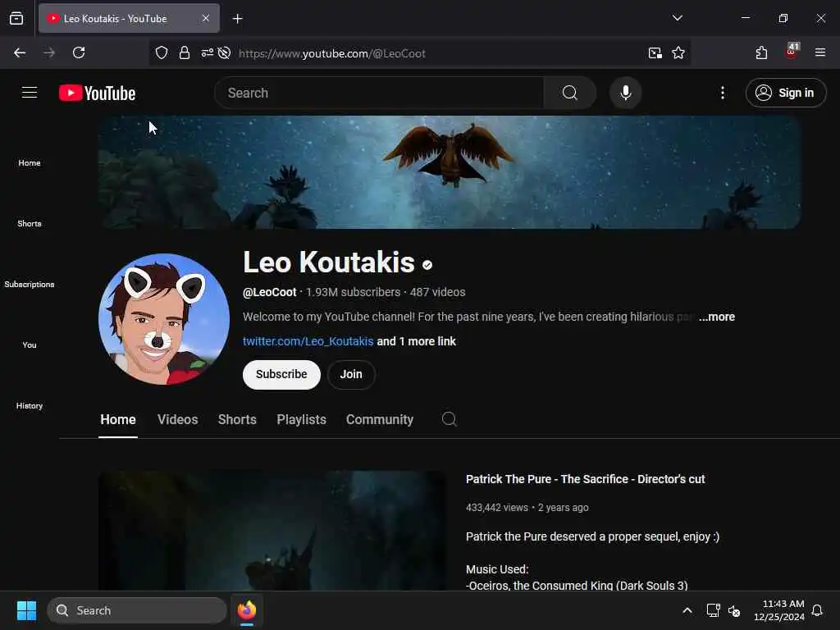Screen dimensions: 840x630
Task: Click the browser address bar URL
Action: pyautogui.click(x=332, y=53)
